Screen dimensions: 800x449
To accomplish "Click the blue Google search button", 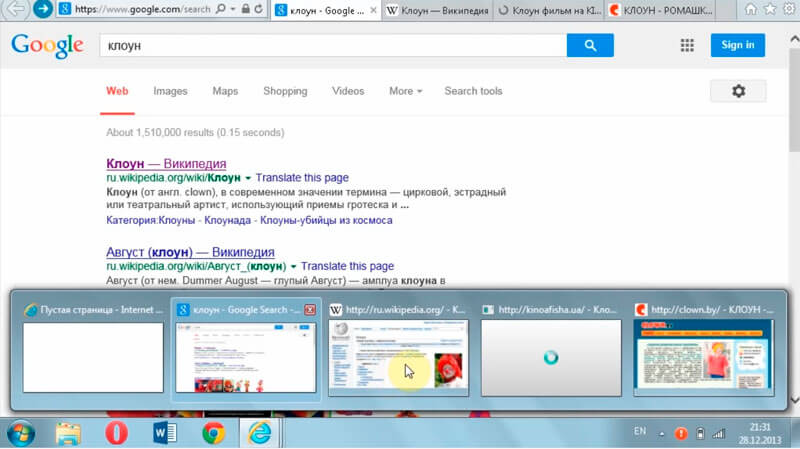I will 590,45.
